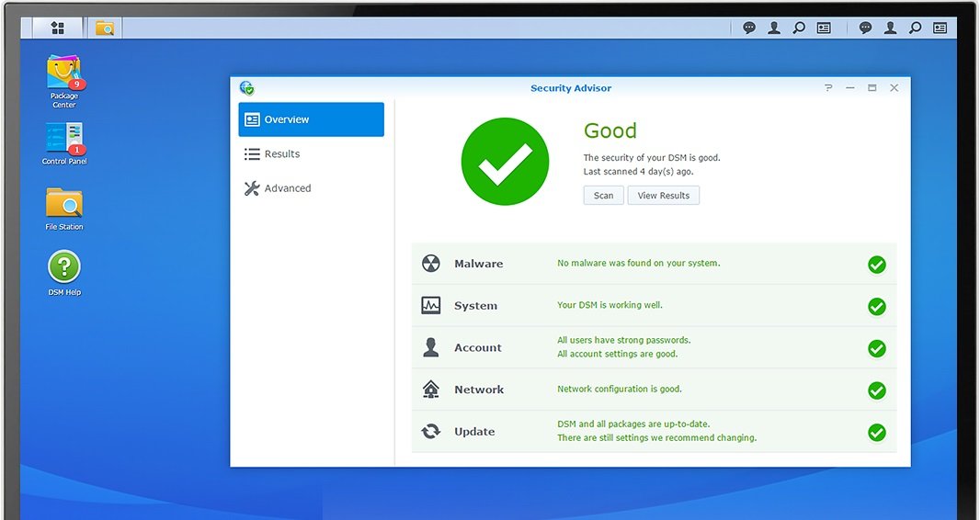Click the Account person icon
The image size is (980, 520).
(431, 347)
